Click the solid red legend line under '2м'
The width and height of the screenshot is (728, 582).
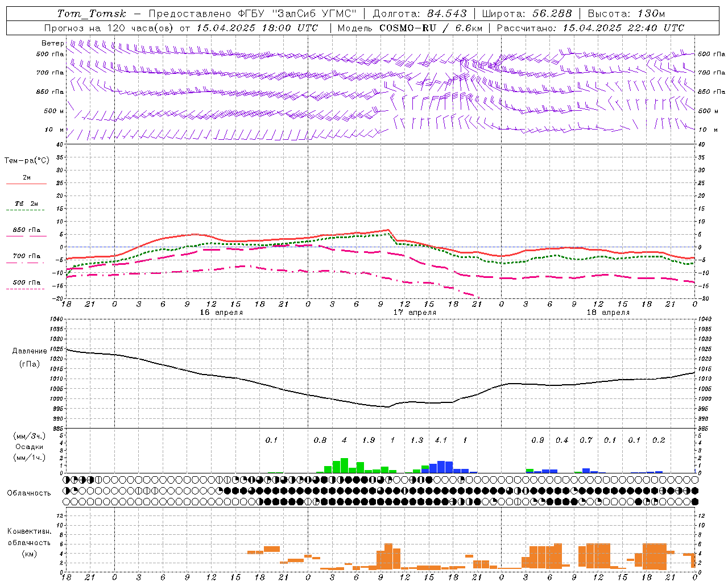26,184
